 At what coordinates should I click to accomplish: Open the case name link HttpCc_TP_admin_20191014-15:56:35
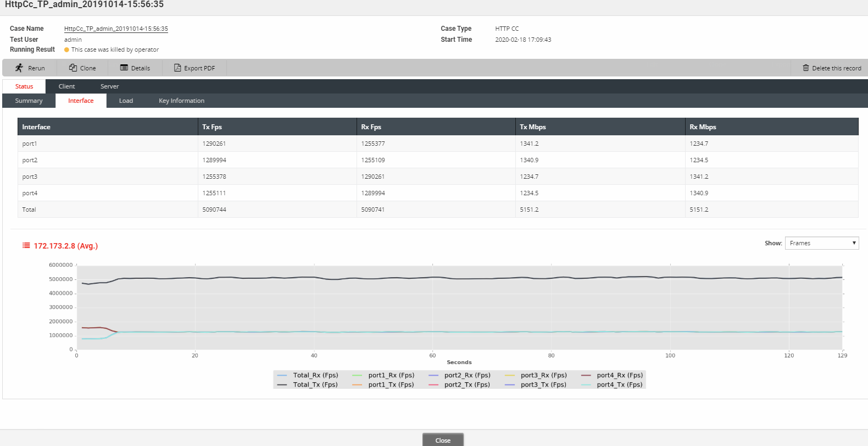[x=116, y=29]
